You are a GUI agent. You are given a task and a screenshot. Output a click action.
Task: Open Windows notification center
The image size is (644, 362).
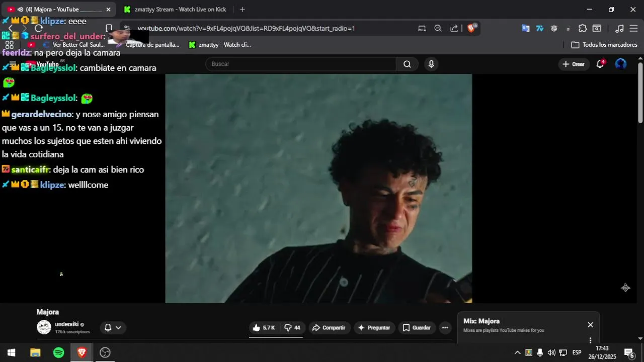(629, 352)
